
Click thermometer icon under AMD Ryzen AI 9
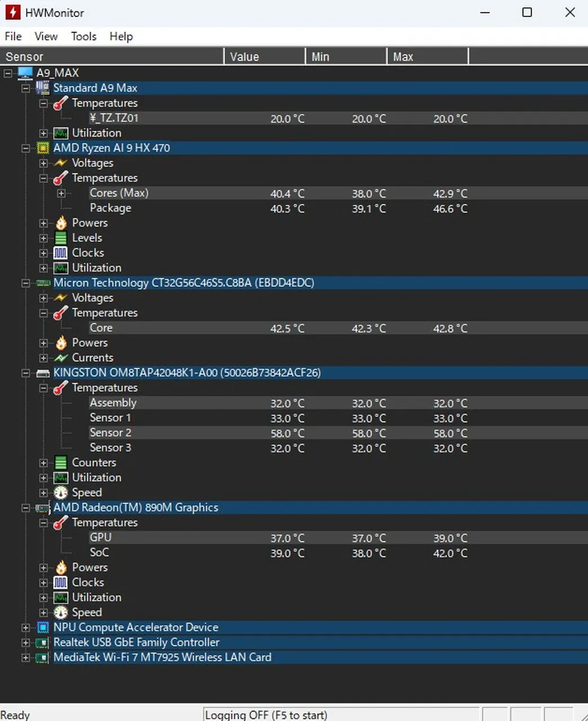coord(60,178)
